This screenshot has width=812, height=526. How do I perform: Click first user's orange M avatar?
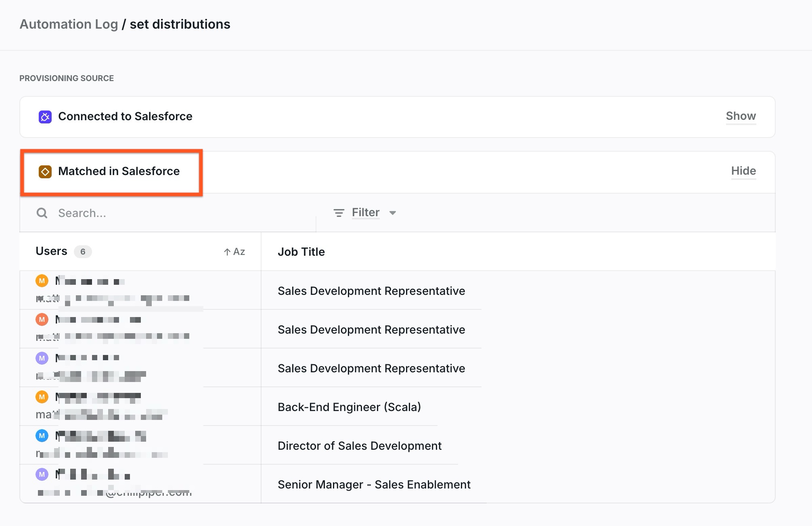(x=42, y=281)
